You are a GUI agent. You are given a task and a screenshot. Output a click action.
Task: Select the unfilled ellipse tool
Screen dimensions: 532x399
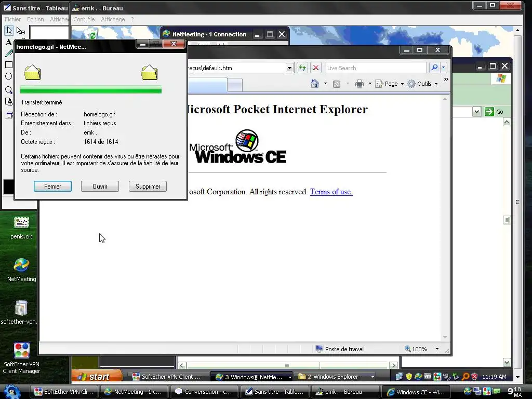9,76
